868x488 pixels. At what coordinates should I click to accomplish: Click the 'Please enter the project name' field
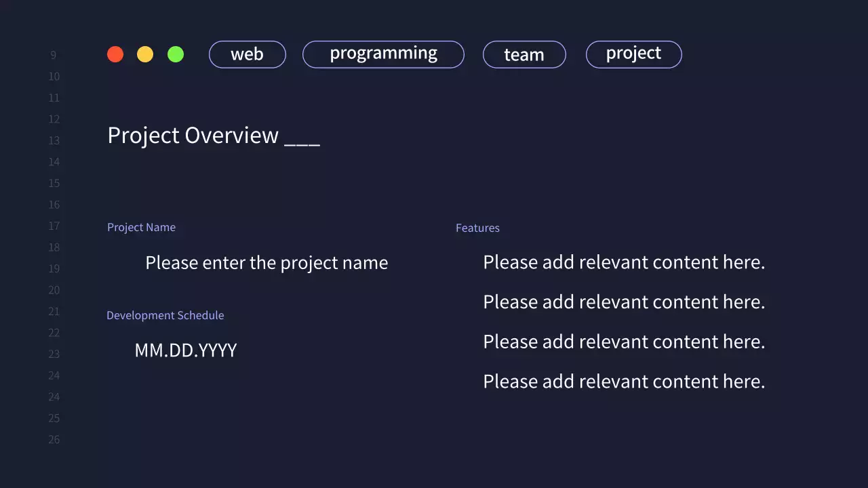click(x=267, y=263)
